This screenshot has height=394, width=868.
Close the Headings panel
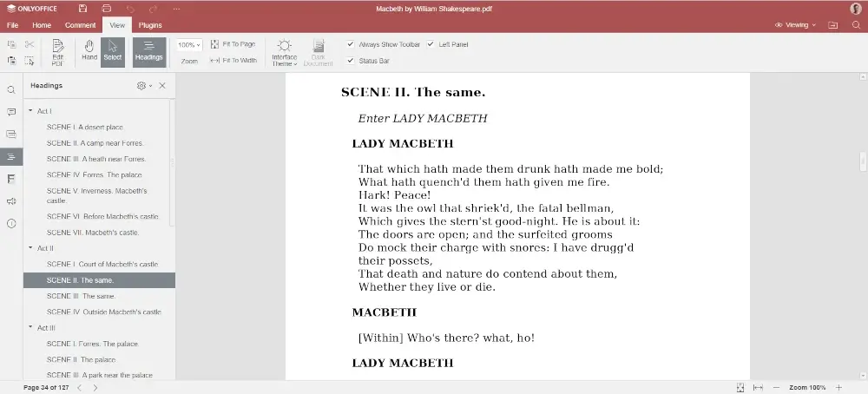click(x=162, y=86)
